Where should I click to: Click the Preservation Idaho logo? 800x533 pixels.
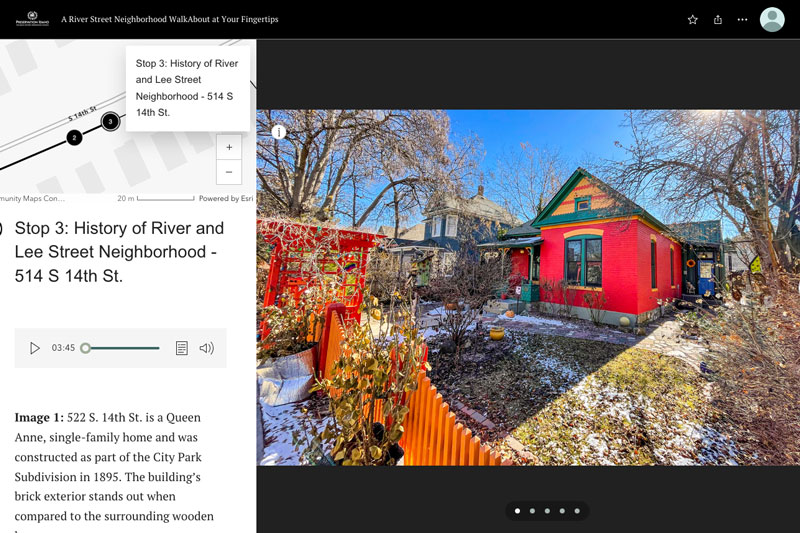click(32, 19)
